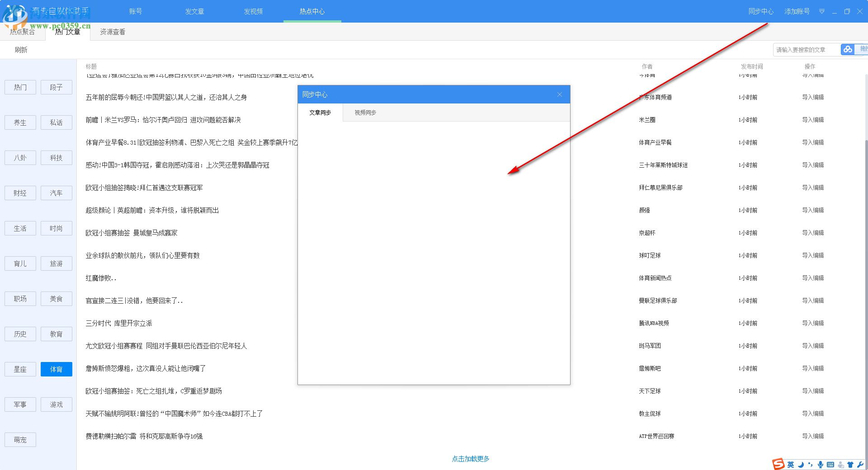The width and height of the screenshot is (868, 470).
Task: Select the 科技 category
Action: click(x=57, y=158)
